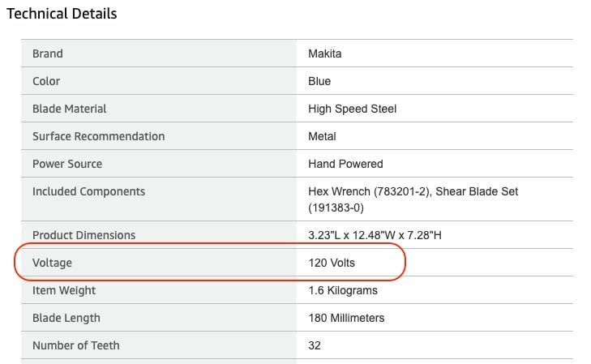The height and width of the screenshot is (364, 591).
Task: Select the Item Weight label
Action: 64,290
